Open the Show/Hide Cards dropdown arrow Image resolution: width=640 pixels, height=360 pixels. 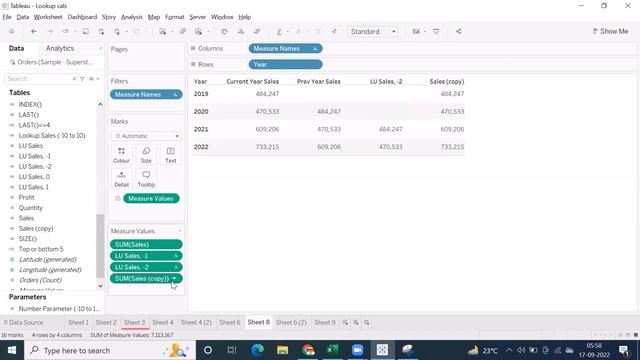point(424,31)
